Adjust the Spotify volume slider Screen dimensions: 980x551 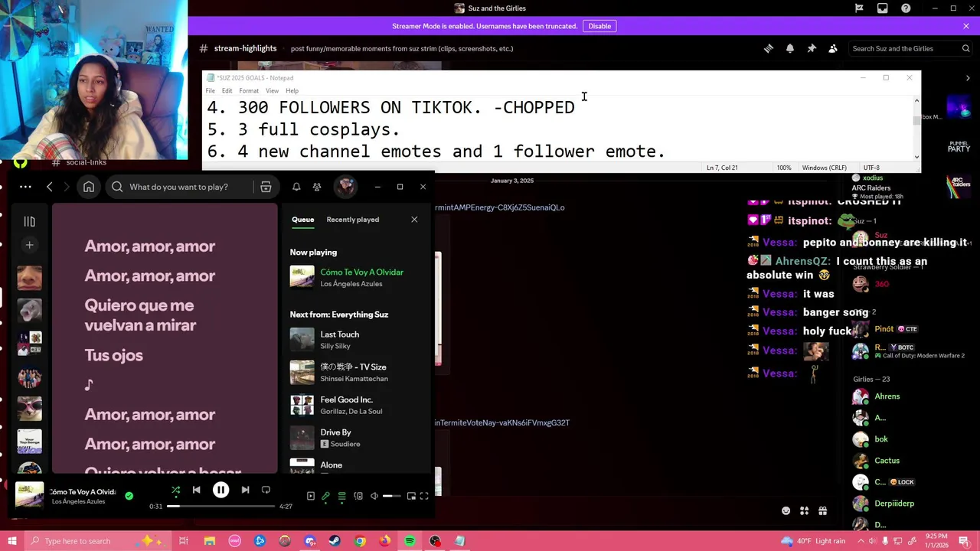(391, 496)
